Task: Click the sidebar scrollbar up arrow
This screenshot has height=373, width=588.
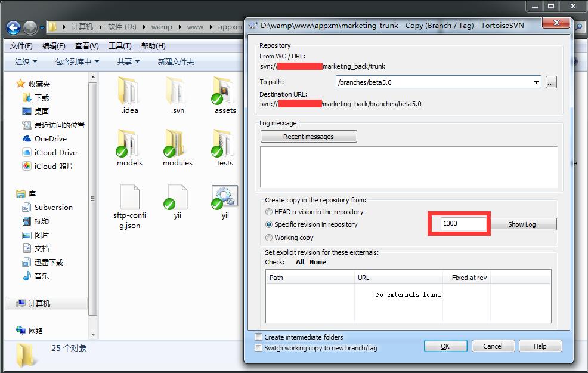Action: coord(93,77)
